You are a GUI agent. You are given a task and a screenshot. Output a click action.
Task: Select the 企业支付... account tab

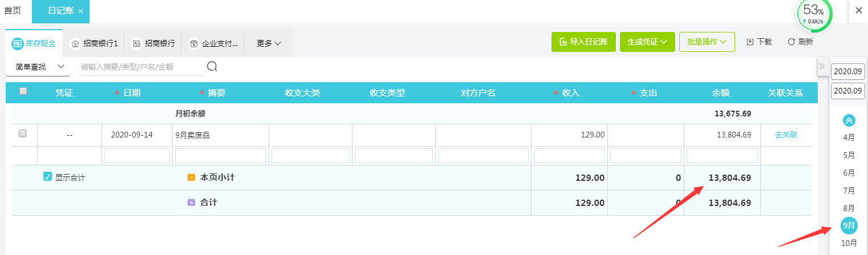[213, 43]
